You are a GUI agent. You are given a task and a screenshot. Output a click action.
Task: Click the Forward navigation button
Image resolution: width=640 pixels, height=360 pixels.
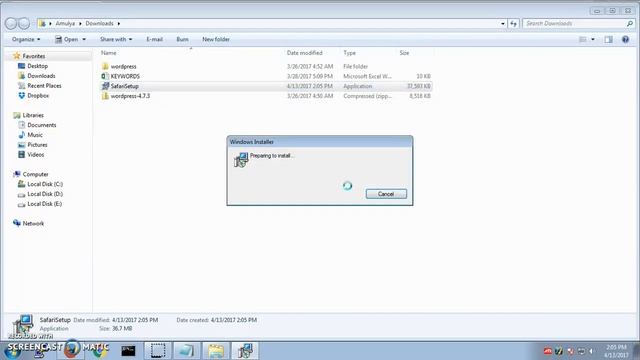(x=24, y=24)
